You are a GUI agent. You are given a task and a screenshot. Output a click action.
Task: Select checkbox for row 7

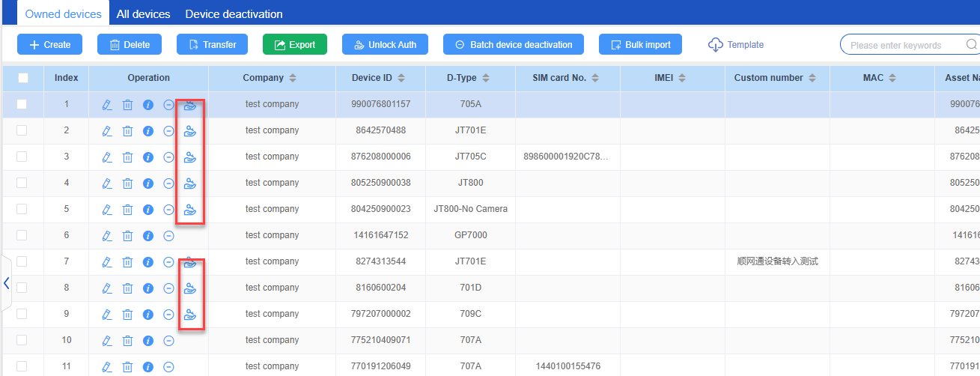22,261
